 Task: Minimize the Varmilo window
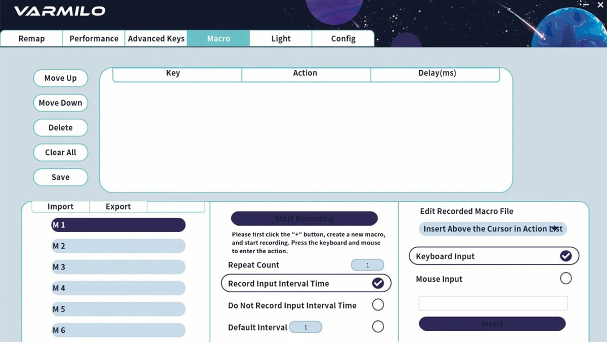pos(586,5)
